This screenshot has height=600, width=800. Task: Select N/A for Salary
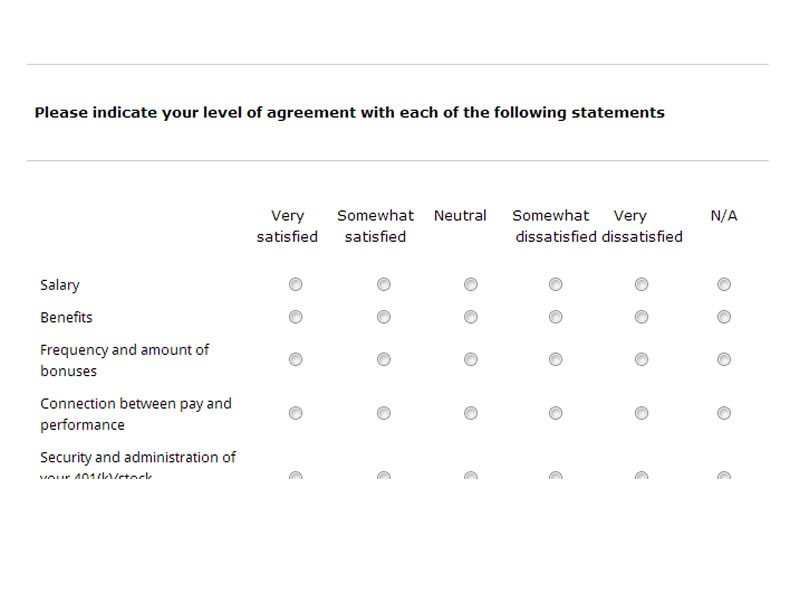(x=724, y=284)
